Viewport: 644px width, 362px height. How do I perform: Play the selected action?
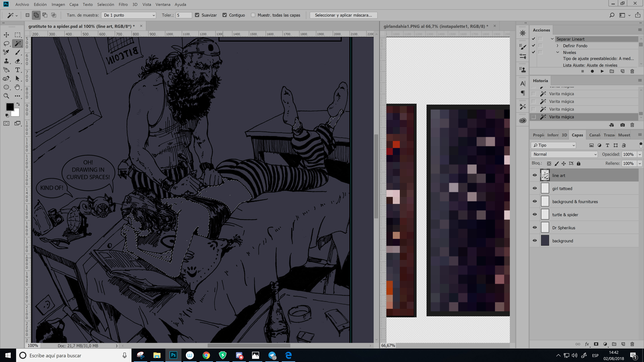point(602,71)
